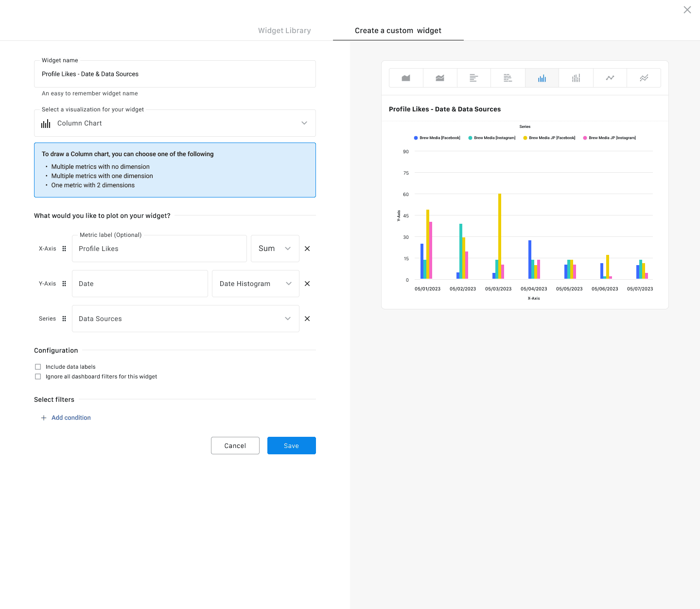Select the stacked column chart icon
Image resolution: width=700 pixels, height=609 pixels.
[576, 78]
